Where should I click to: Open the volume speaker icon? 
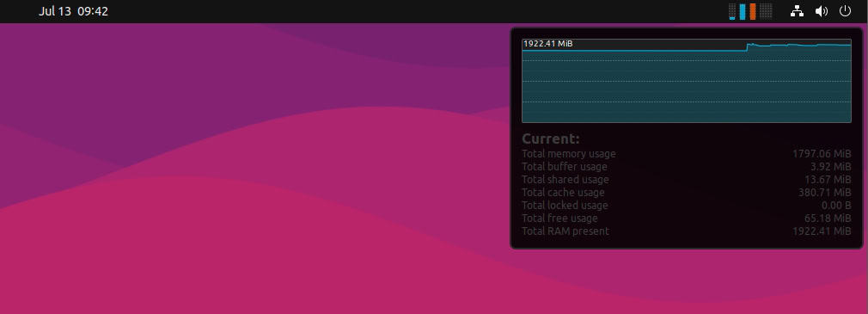click(x=822, y=11)
